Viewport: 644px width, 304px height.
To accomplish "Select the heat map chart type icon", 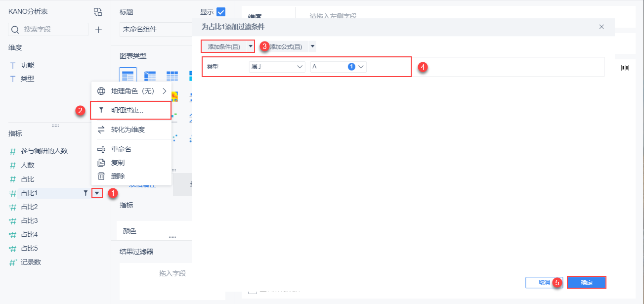I will [x=174, y=96].
